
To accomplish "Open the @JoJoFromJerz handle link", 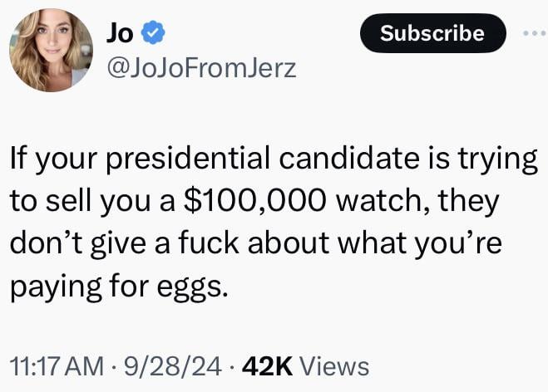I will click(200, 70).
